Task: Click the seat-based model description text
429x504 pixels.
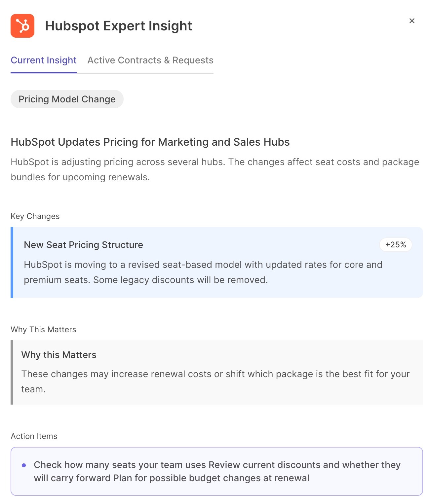Action: pos(203,272)
